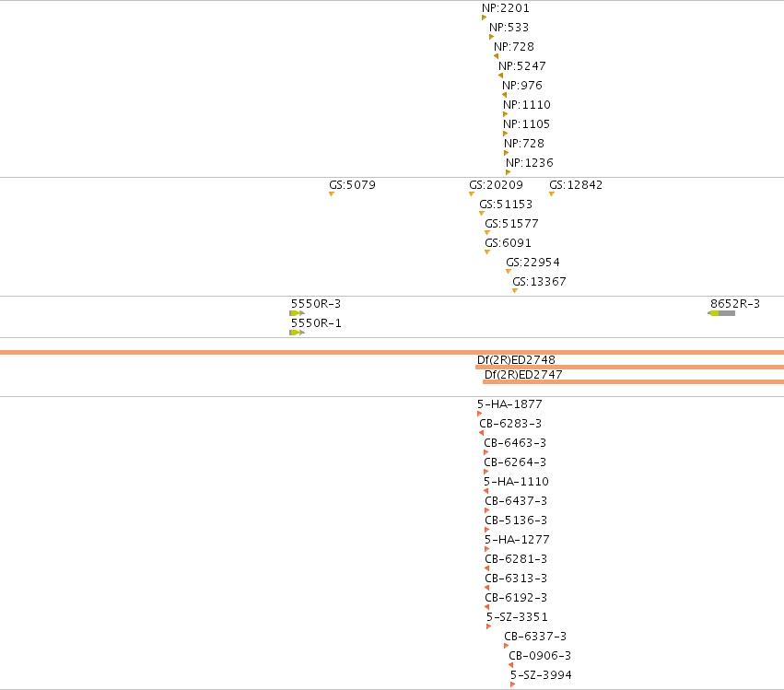The height and width of the screenshot is (690, 784).
Task: Click the CB-6337-3 label
Action: coord(535,637)
